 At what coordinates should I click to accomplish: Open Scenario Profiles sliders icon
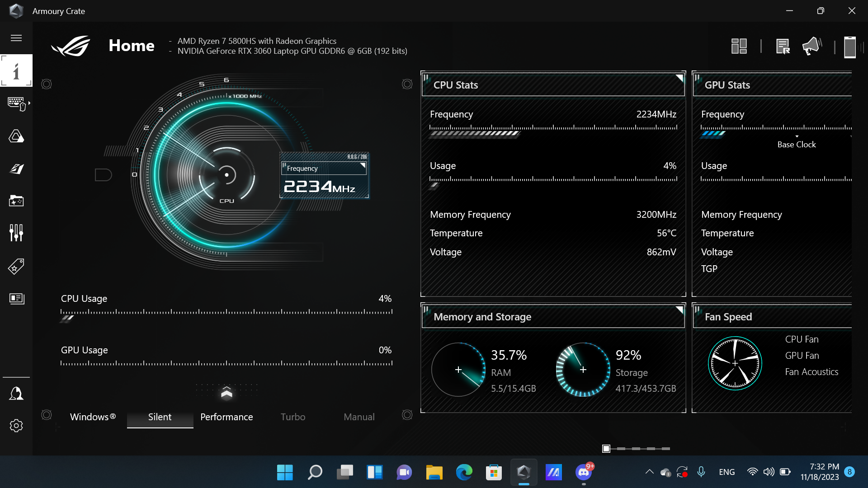tap(16, 233)
